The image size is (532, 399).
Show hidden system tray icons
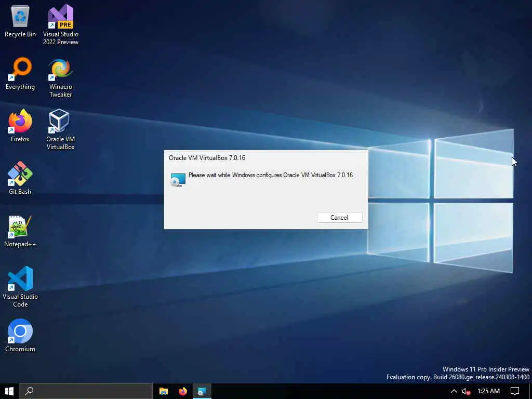454,391
